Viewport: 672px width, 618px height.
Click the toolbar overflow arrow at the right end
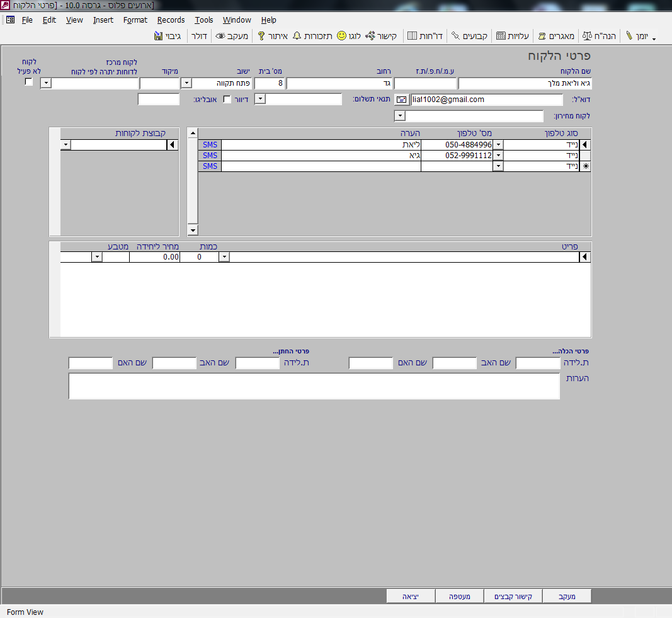coord(654,39)
